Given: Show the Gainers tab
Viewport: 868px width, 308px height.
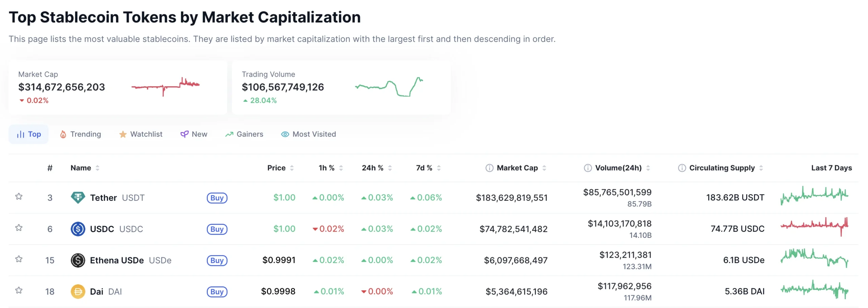Looking at the screenshot, I should (x=244, y=134).
